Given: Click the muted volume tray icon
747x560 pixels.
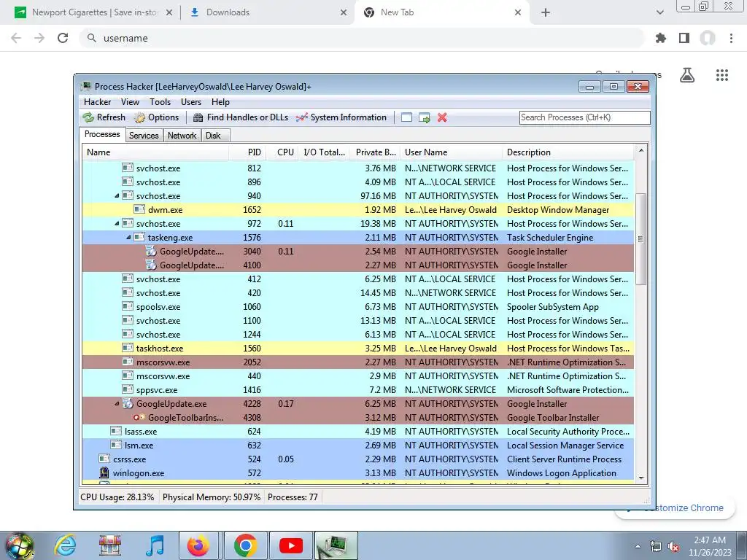Looking at the screenshot, I should coord(673,547).
